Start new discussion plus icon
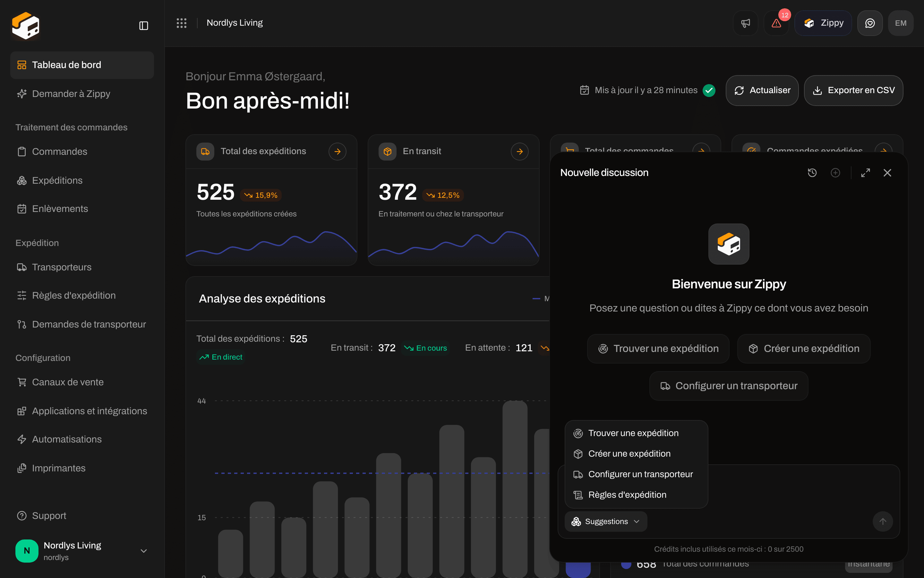Viewport: 924px width, 578px height. 835,173
